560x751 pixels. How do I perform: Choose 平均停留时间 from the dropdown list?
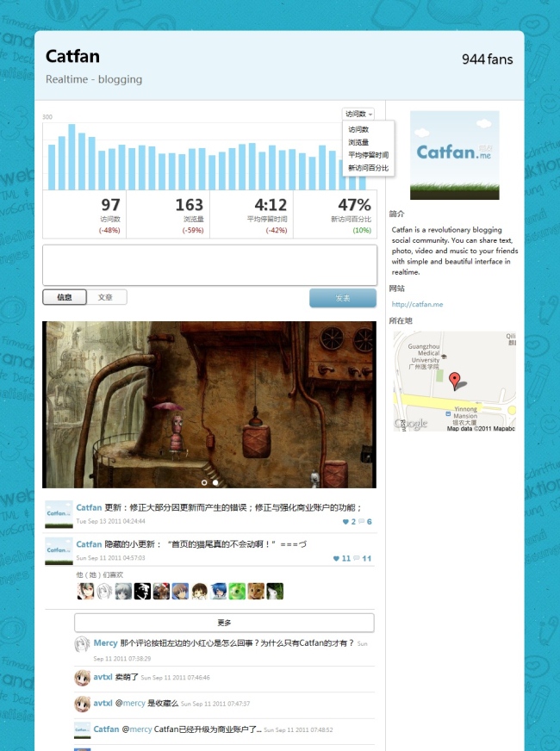(368, 155)
